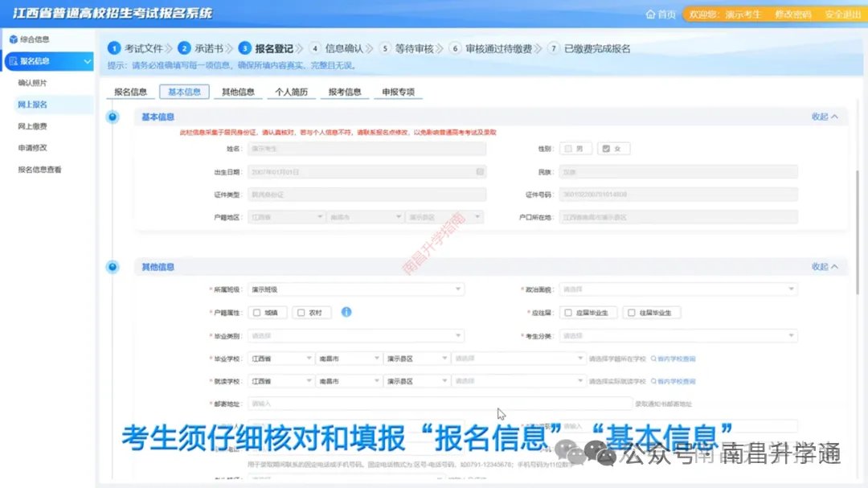The width and height of the screenshot is (868, 488).
Task: Click step 4 circle 信息确认
Action: click(314, 49)
